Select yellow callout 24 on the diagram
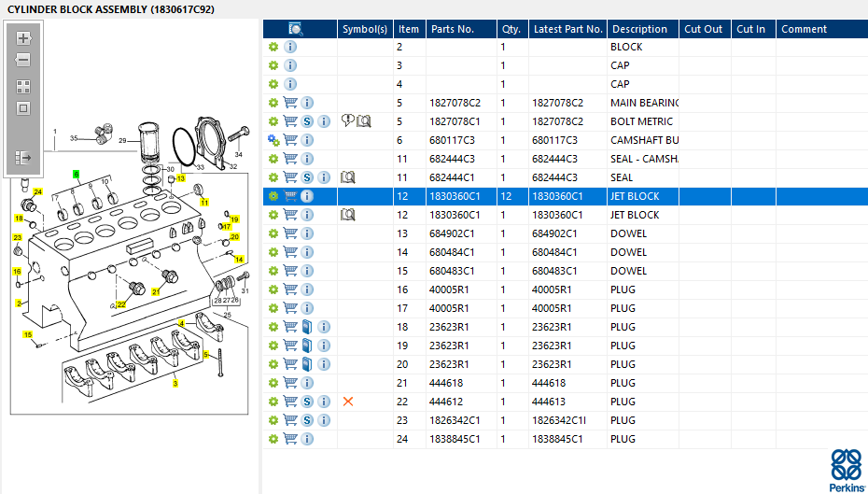This screenshot has height=494, width=868. (x=37, y=191)
